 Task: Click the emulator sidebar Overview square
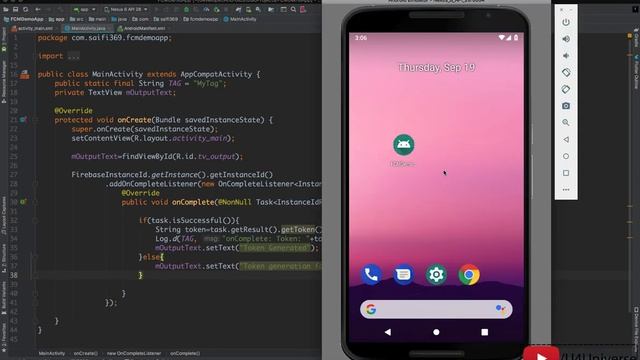pos(566,173)
